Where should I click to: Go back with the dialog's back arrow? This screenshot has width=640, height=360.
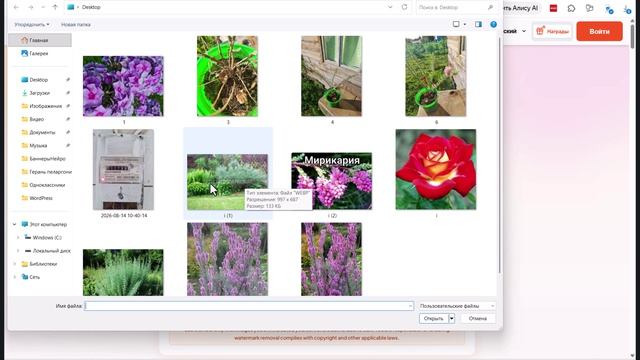[x=16, y=7]
